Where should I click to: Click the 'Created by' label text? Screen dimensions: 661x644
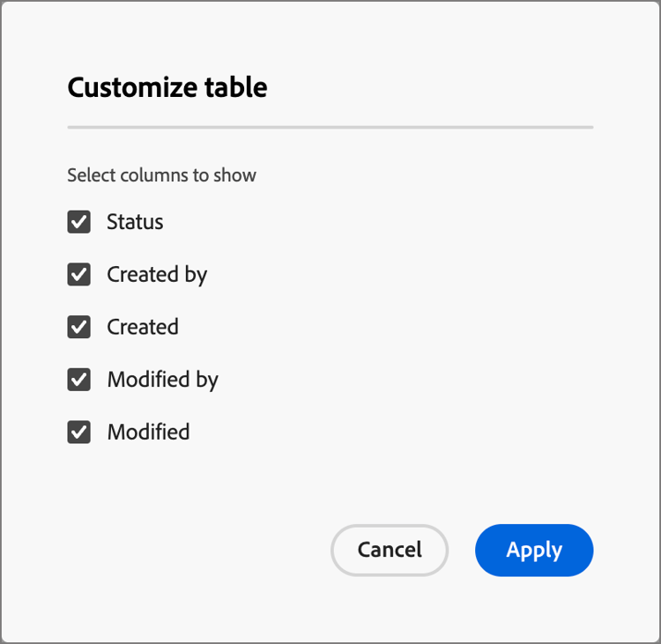click(x=157, y=275)
